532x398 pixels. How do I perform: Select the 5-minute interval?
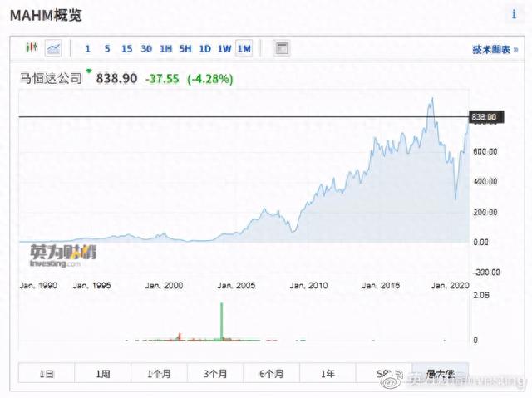tap(107, 48)
